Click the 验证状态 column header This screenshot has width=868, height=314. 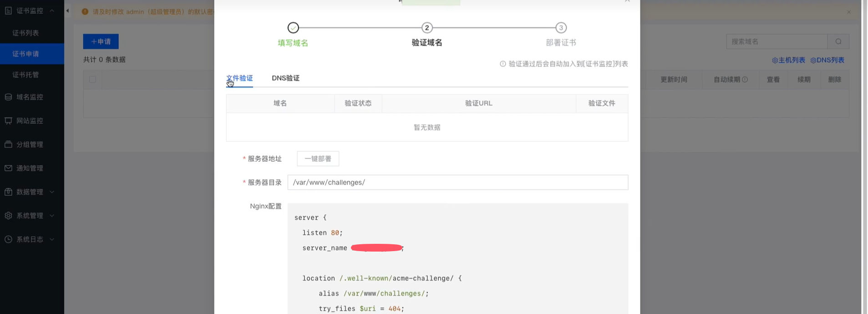tap(358, 103)
